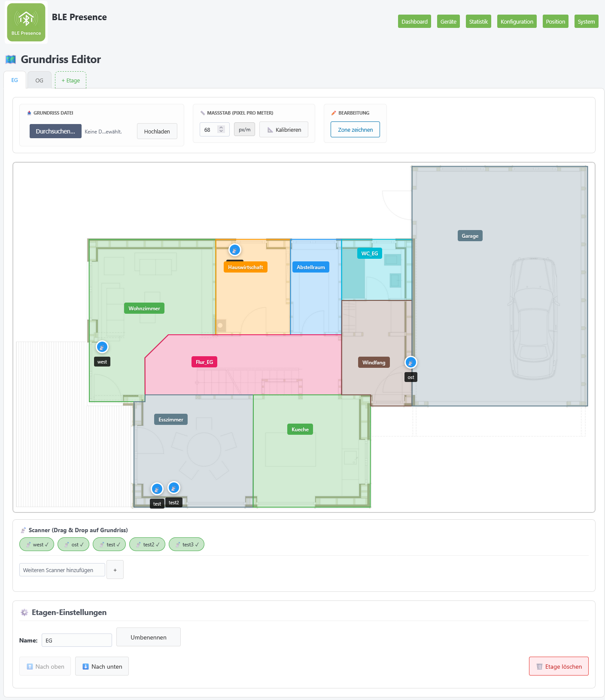Click the Garage zone label

point(470,236)
